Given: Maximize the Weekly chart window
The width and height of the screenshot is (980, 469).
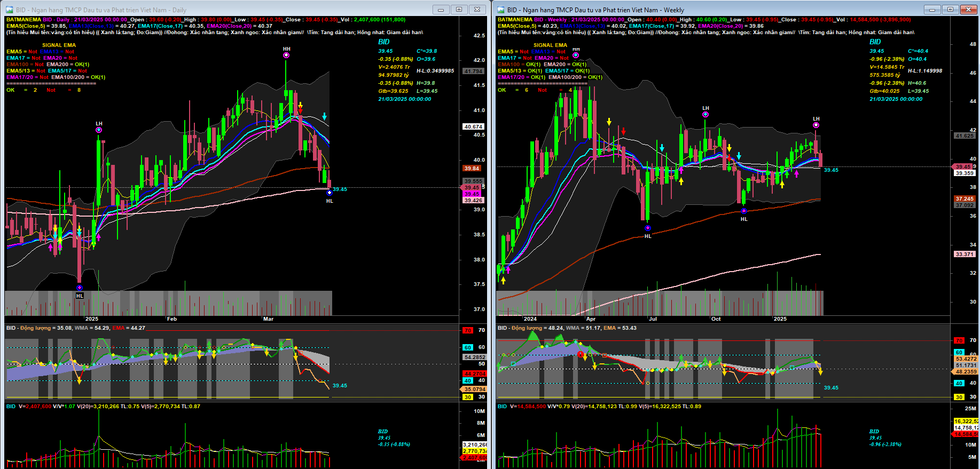Looking at the screenshot, I should pos(950,10).
